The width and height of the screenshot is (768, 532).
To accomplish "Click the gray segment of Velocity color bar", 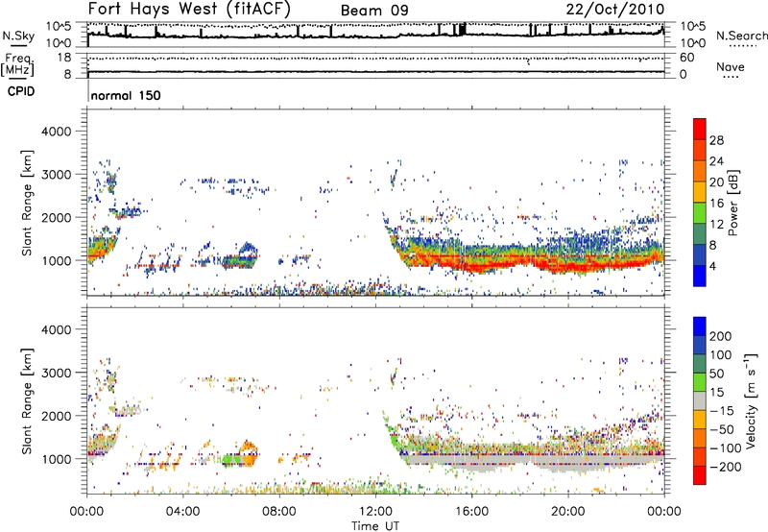I will pyautogui.click(x=700, y=400).
